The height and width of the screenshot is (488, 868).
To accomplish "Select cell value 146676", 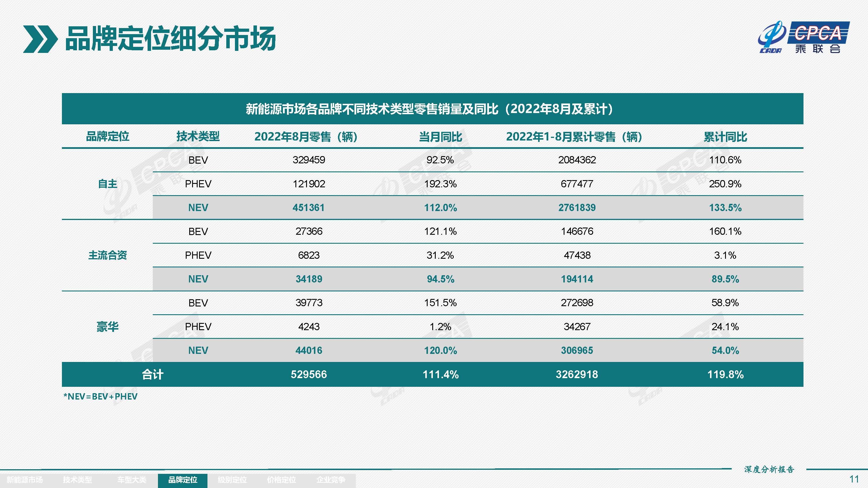I will coord(577,231).
